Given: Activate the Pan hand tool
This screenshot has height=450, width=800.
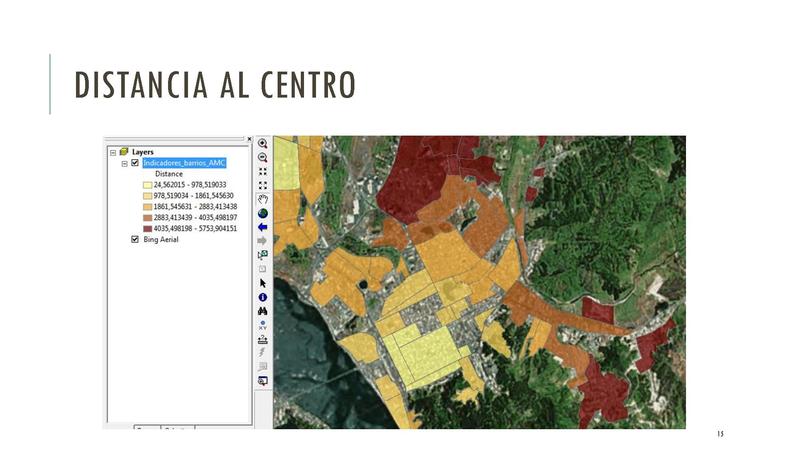Looking at the screenshot, I should 263,199.
